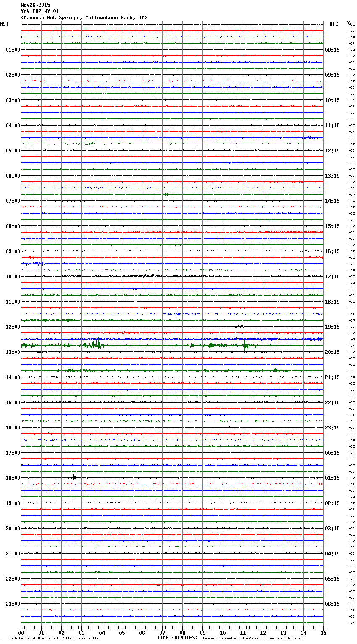The image size is (357, 644).
Task: Click the 00:15 UTC time label
Action: coord(332,453)
